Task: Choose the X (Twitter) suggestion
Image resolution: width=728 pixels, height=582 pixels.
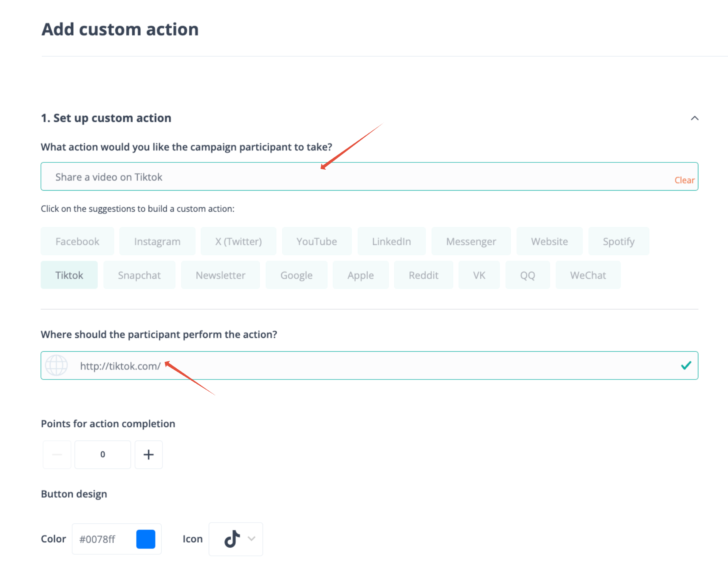Action: click(x=238, y=241)
